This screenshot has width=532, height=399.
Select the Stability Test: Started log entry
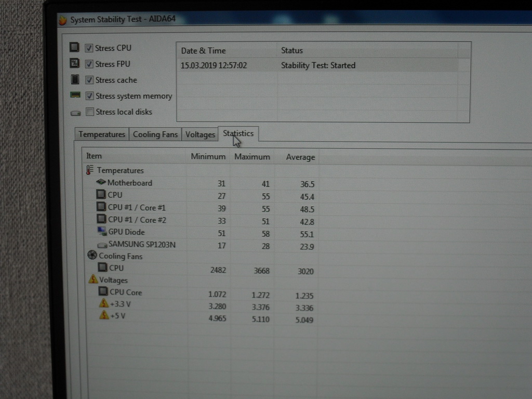pyautogui.click(x=318, y=65)
